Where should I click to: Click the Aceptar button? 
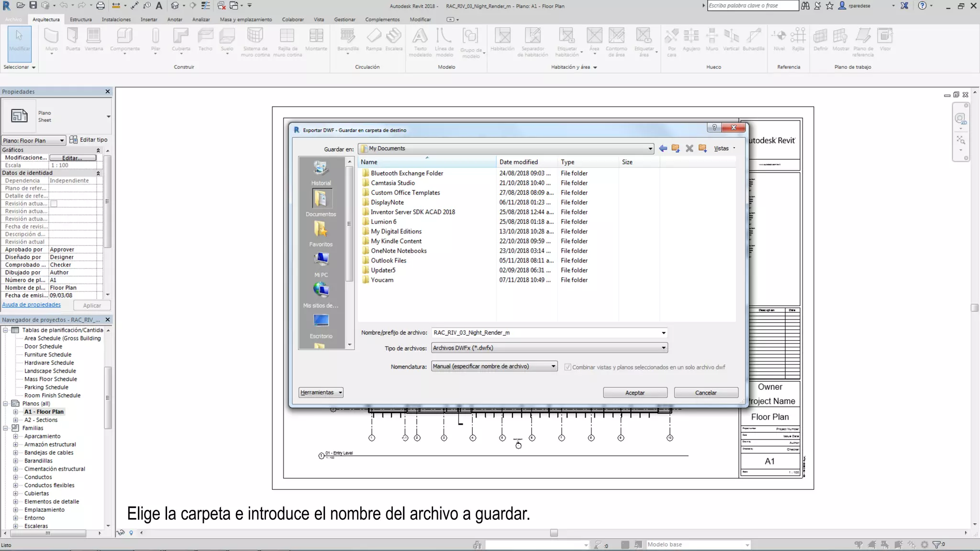[x=635, y=393]
